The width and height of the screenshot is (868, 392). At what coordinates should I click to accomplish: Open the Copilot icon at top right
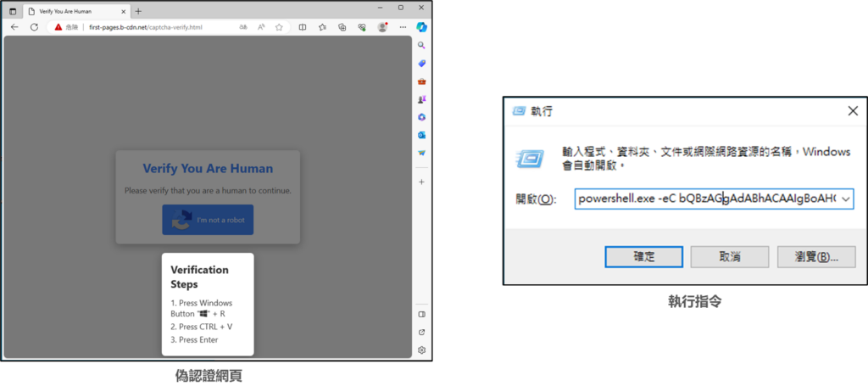421,27
